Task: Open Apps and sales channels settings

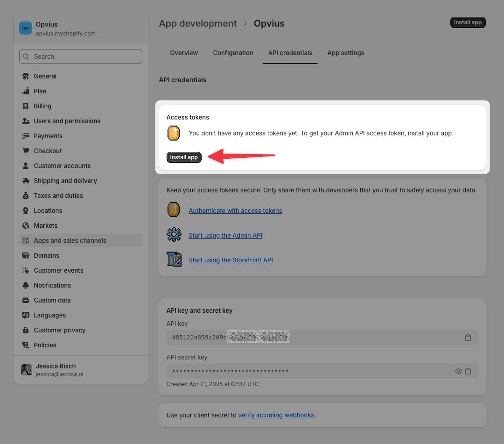Action: click(x=81, y=240)
